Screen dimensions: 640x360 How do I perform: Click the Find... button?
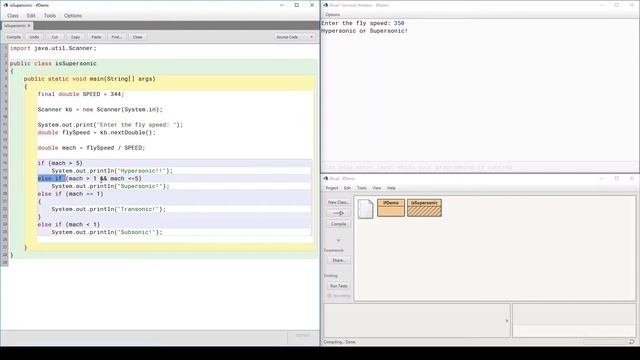(117, 37)
